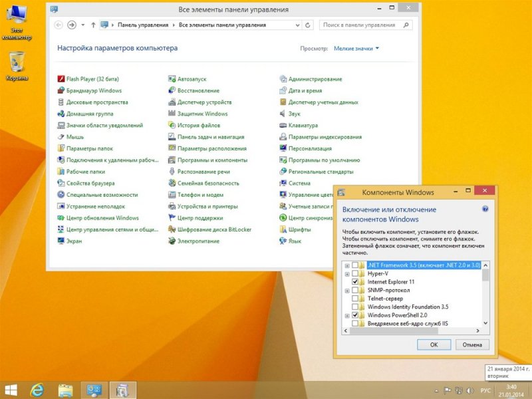532x399 pixels.
Task: Expand the Hyper-V tree node
Action: pos(347,274)
